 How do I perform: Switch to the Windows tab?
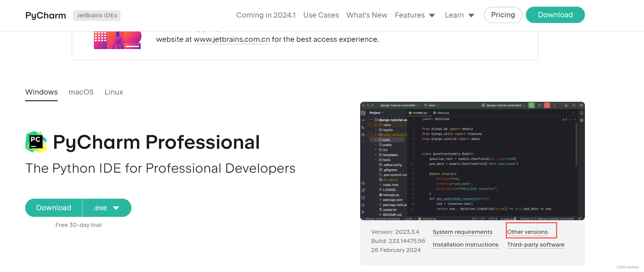point(41,92)
